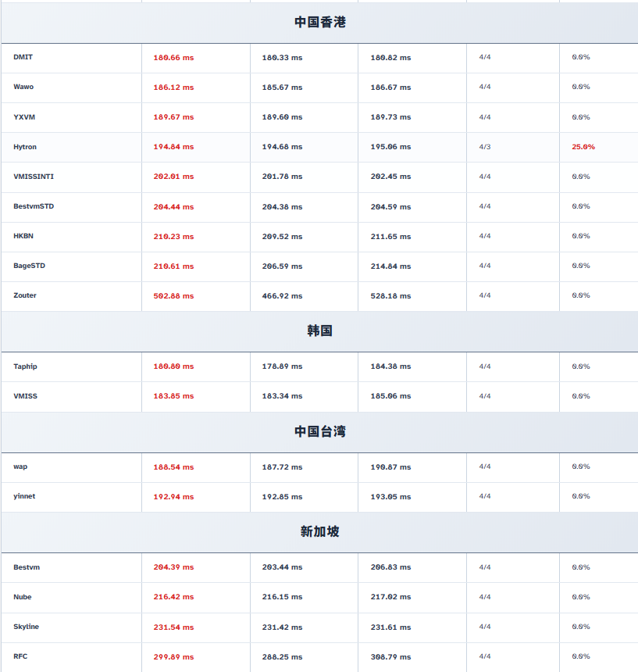Select the DMIT provider name
This screenshot has height=672, width=638.
(23, 57)
